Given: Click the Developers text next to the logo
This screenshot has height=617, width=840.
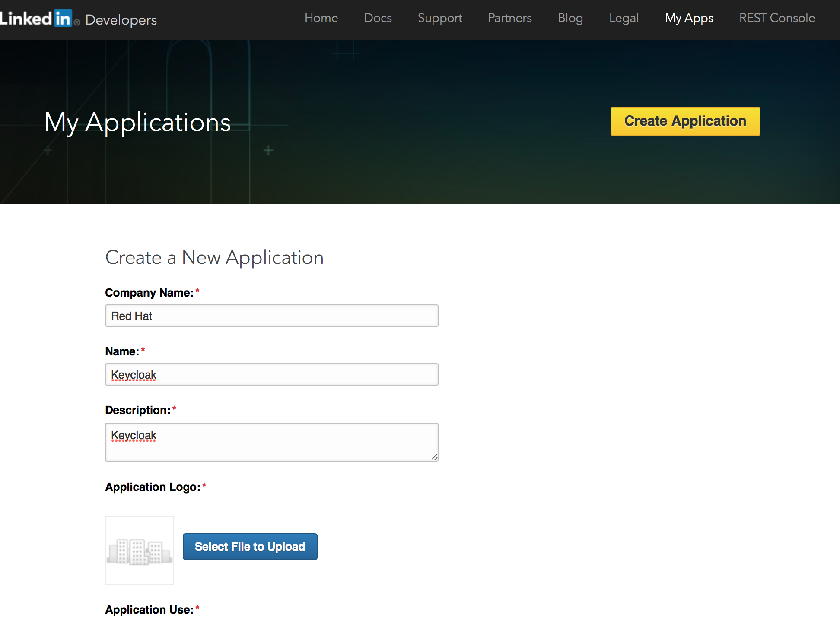Looking at the screenshot, I should tap(121, 20).
